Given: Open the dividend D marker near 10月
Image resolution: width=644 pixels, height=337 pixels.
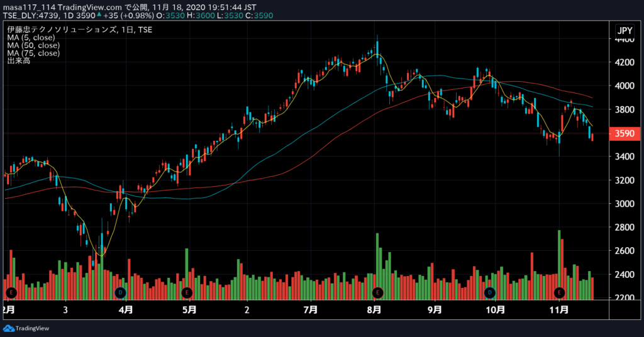Looking at the screenshot, I should pyautogui.click(x=489, y=292).
